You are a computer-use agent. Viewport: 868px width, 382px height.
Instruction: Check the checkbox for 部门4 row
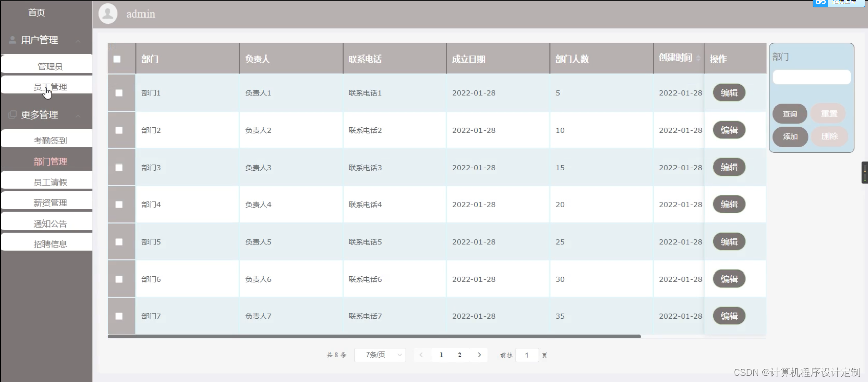click(119, 205)
